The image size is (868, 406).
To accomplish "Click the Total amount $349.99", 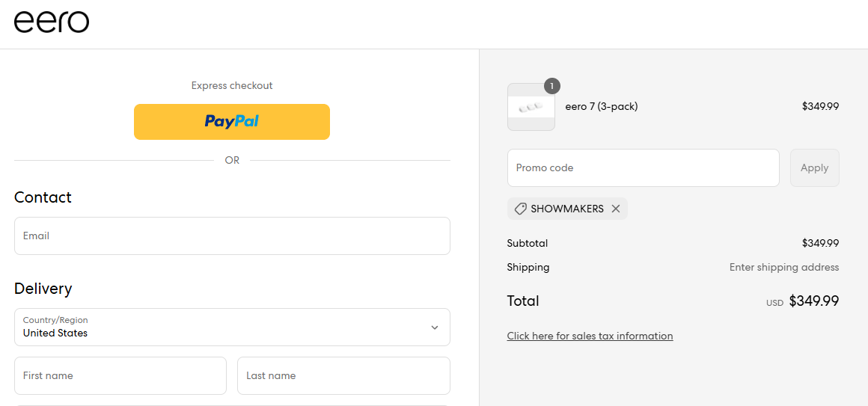I will coord(813,301).
